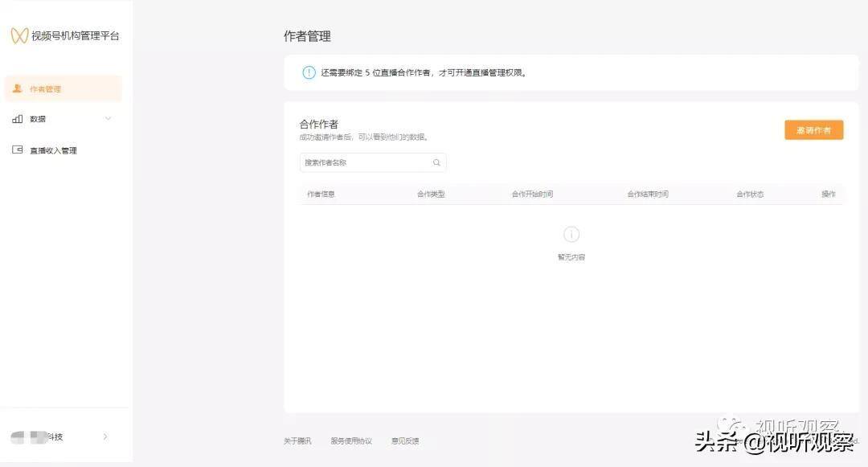Image resolution: width=868 pixels, height=467 pixels.
Task: Open the 作者管理 menu item
Action: click(63, 88)
